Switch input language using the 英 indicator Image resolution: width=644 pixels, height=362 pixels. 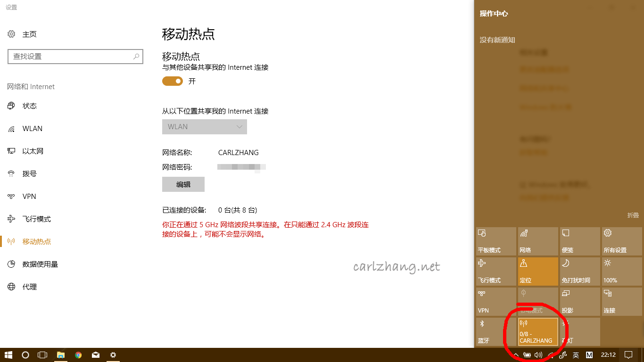(575, 355)
